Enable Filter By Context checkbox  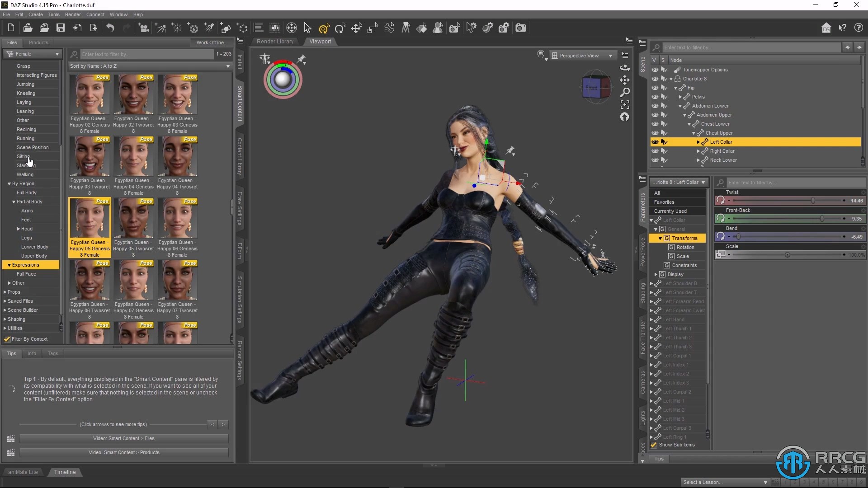point(7,339)
